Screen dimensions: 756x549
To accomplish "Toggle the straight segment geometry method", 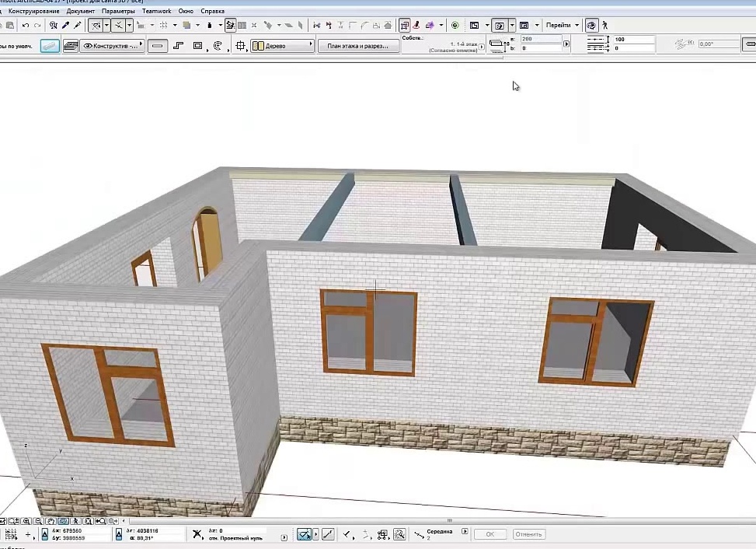I will coord(157,46).
